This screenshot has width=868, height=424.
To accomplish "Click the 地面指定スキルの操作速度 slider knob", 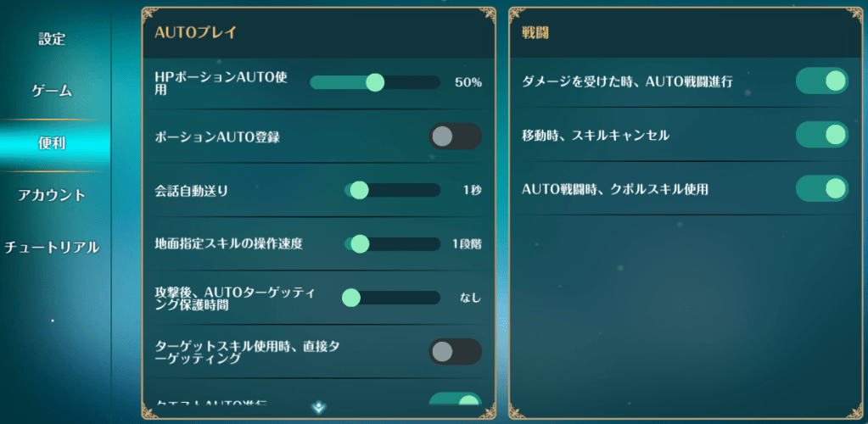I will click(x=360, y=244).
